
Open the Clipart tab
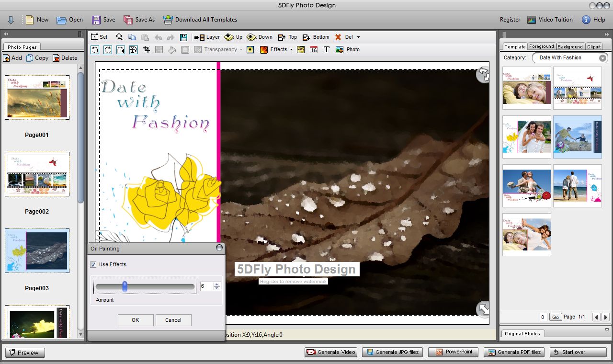[x=594, y=46]
